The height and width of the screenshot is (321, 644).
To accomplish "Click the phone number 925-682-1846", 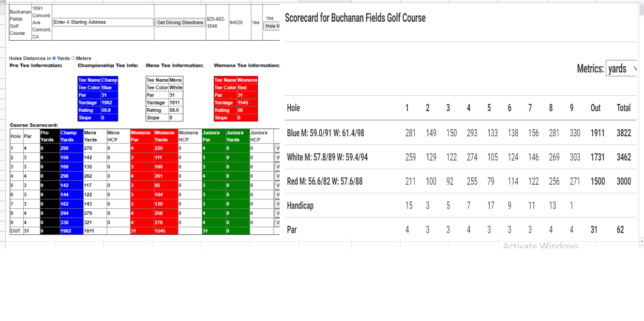I will click(x=216, y=22).
